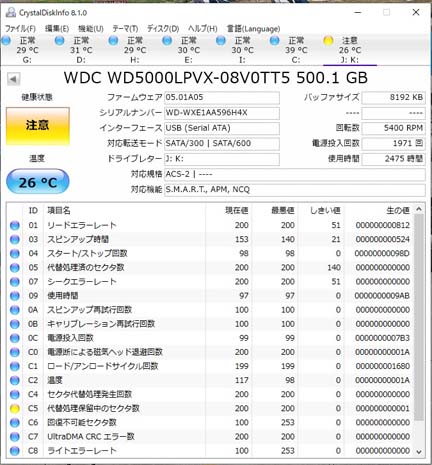This screenshot has height=465, width=432.
Task: Select the H: drive status icon
Action: pyautogui.click(x=113, y=41)
